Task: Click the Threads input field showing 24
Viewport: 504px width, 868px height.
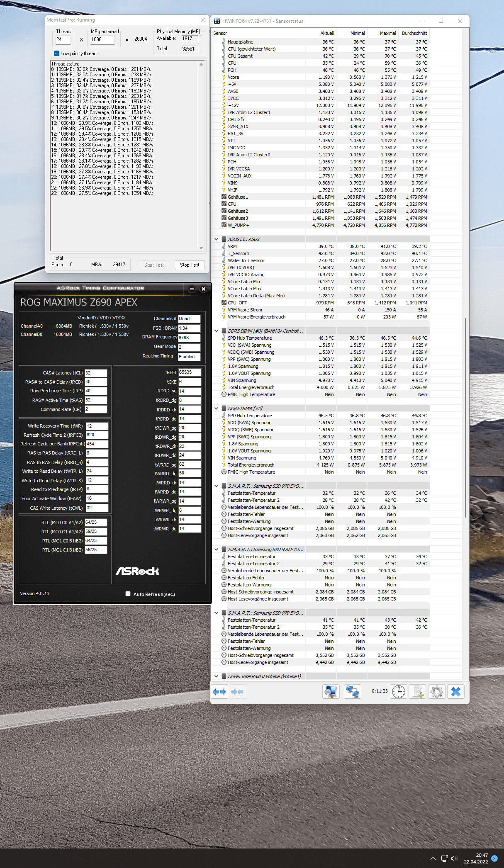Action: [63, 40]
